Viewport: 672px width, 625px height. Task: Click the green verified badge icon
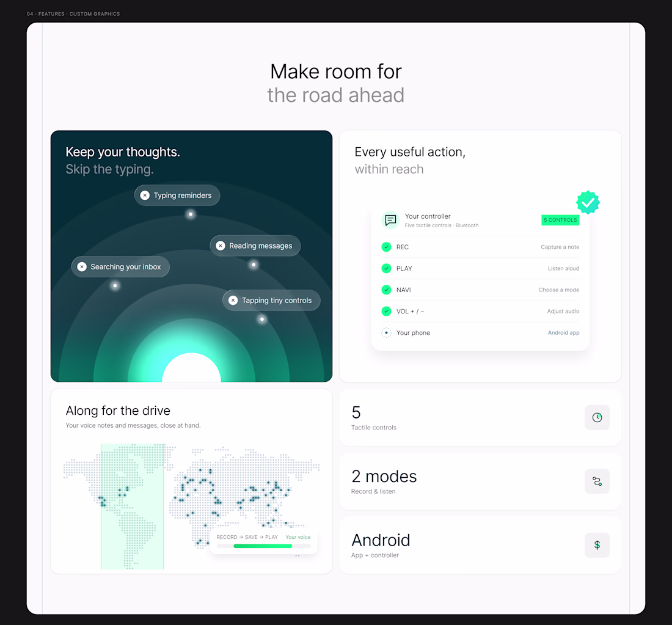coord(588,202)
